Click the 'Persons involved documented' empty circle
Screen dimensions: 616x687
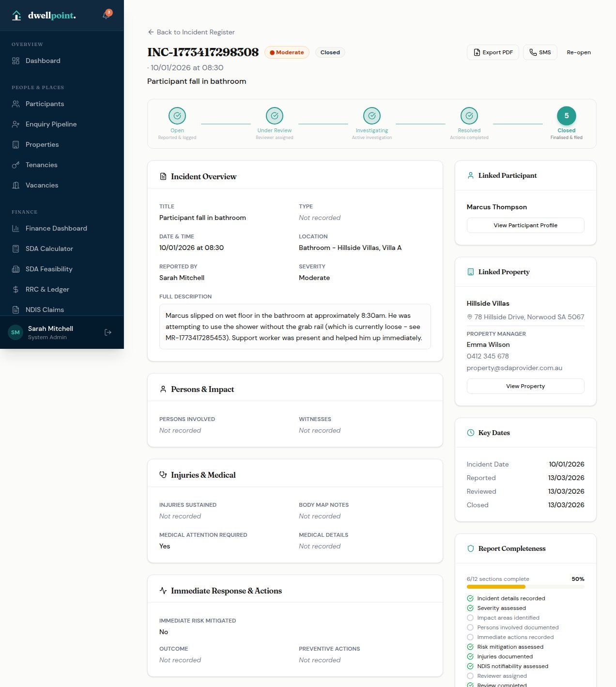click(x=470, y=627)
